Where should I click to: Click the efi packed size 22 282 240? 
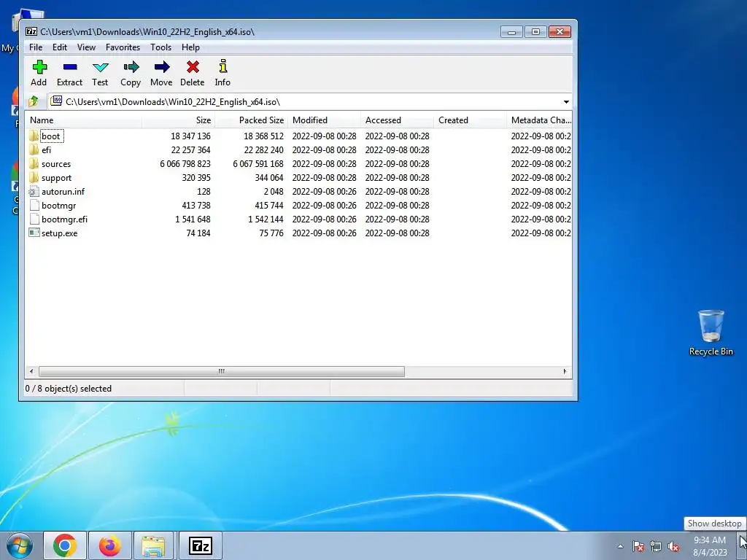263,150
